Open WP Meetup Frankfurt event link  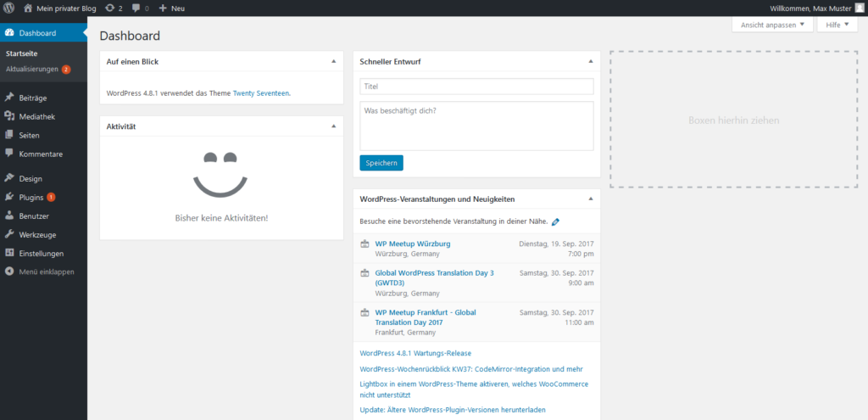(426, 317)
